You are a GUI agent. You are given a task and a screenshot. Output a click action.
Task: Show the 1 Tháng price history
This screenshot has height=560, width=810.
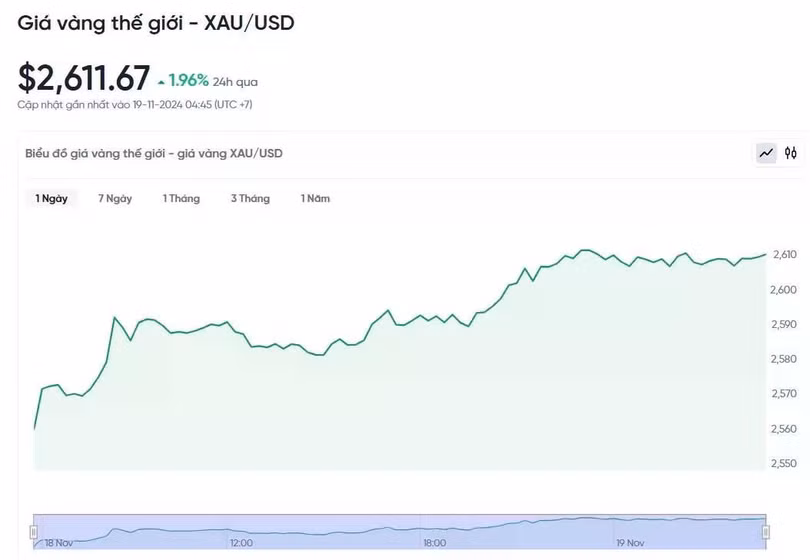[181, 198]
